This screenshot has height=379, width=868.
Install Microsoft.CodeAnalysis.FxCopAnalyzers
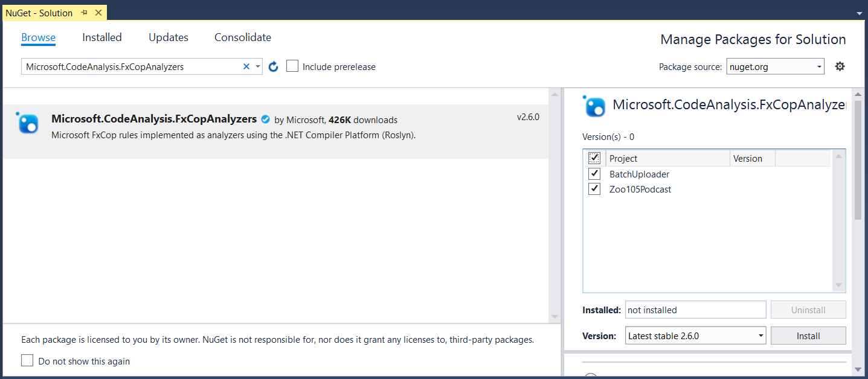click(x=808, y=336)
